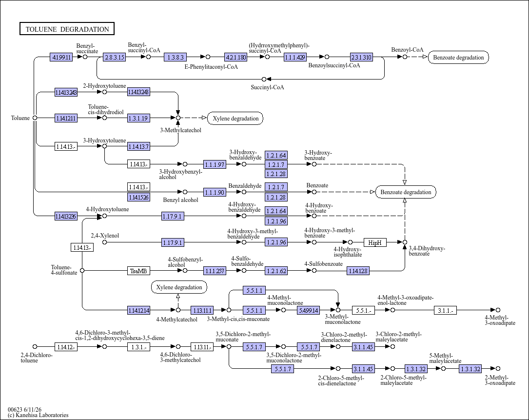Click the Kanehisa Laboratories copyright text

[x=38, y=415]
